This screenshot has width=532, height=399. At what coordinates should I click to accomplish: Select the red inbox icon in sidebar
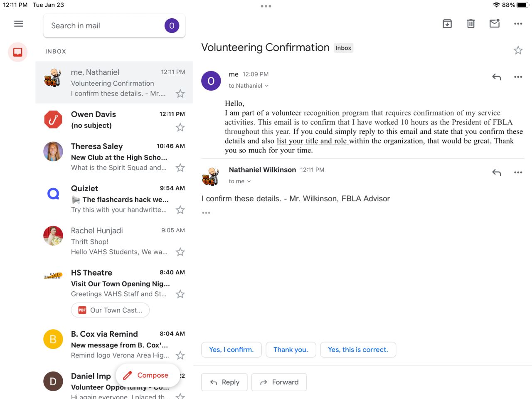pyautogui.click(x=18, y=52)
